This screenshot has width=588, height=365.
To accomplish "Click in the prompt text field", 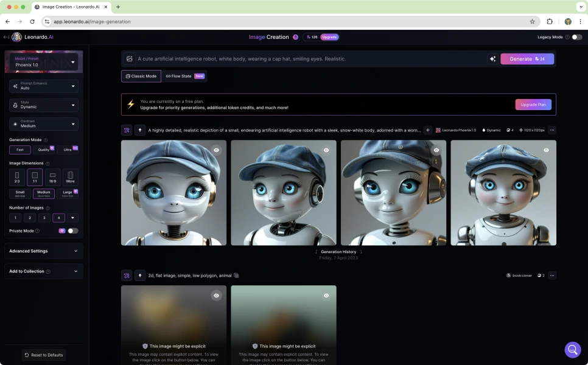I will click(310, 59).
